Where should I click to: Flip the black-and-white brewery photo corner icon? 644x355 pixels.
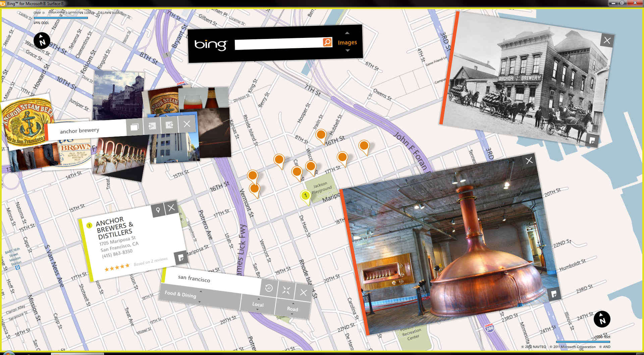(x=592, y=140)
